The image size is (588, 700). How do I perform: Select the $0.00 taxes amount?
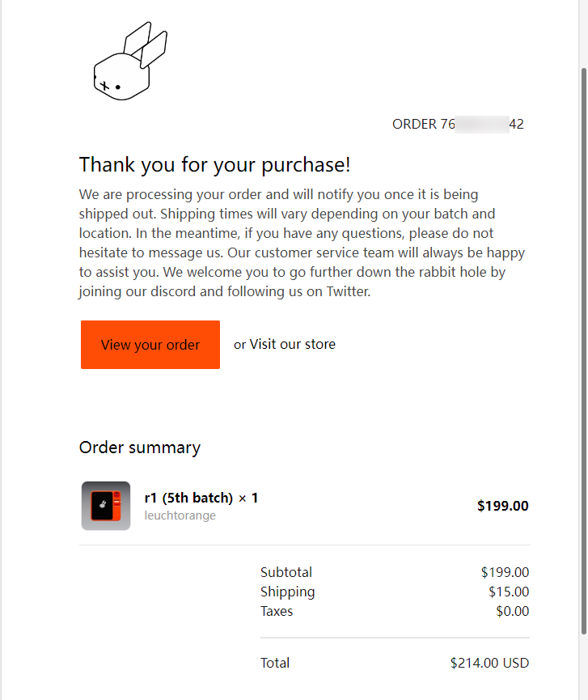click(512, 611)
